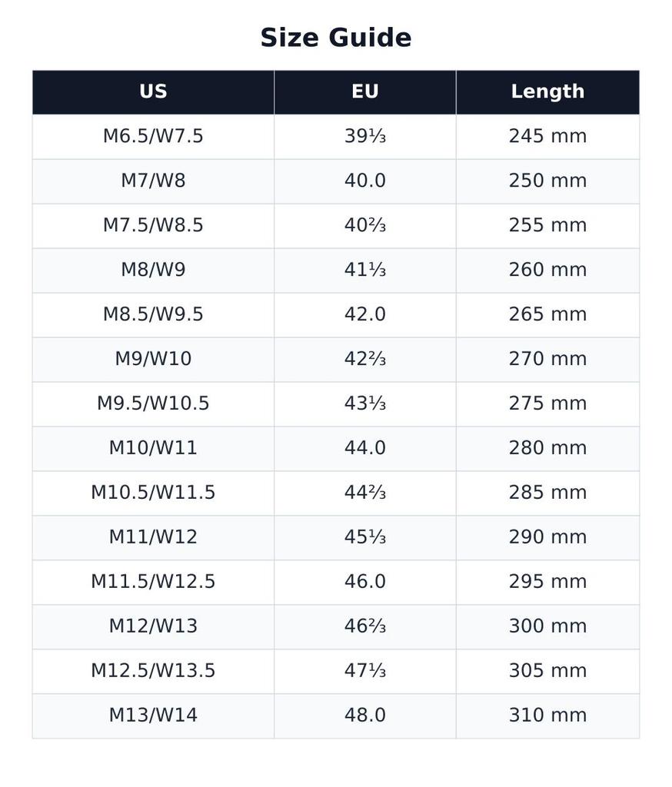This screenshot has height=787, width=672.
Task: Click the Length column header
Action: pyautogui.click(x=547, y=92)
